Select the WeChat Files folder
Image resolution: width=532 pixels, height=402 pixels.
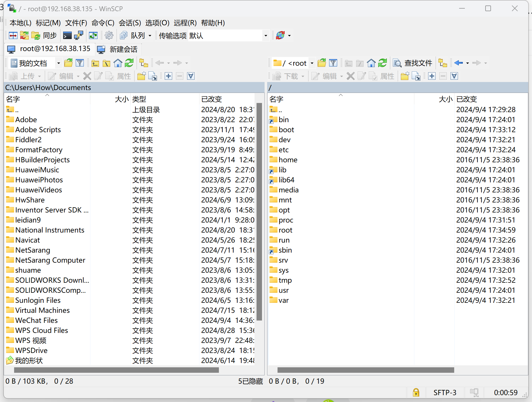[36, 320]
